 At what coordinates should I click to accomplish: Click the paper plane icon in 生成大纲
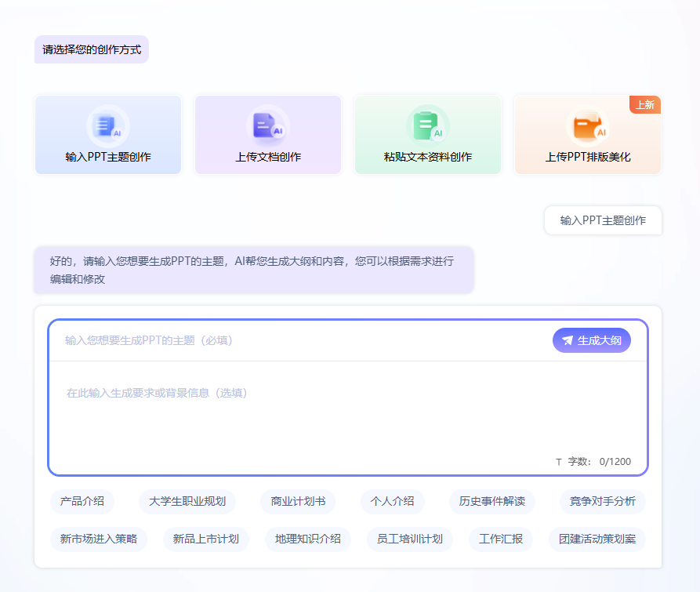click(x=567, y=340)
